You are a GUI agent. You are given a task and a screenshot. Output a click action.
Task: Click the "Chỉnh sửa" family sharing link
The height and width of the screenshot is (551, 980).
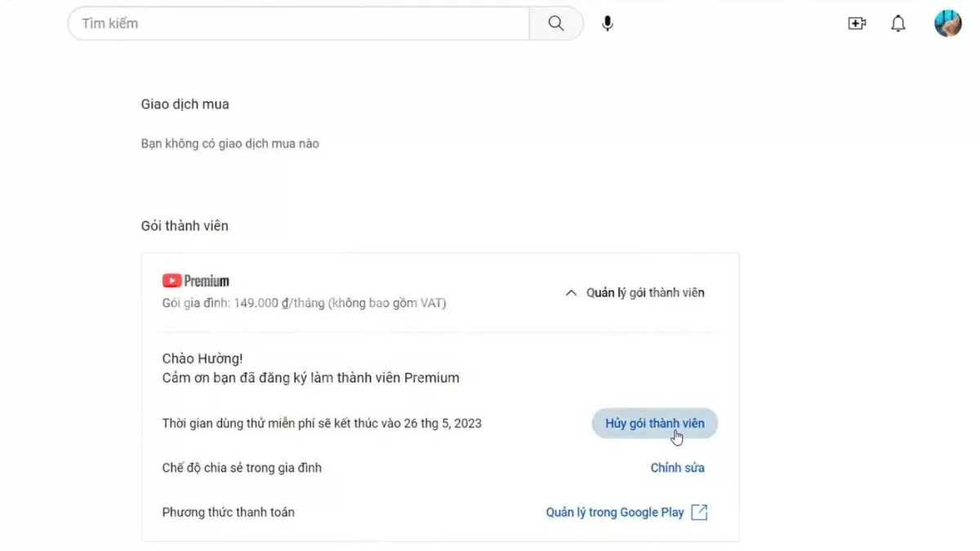click(677, 468)
